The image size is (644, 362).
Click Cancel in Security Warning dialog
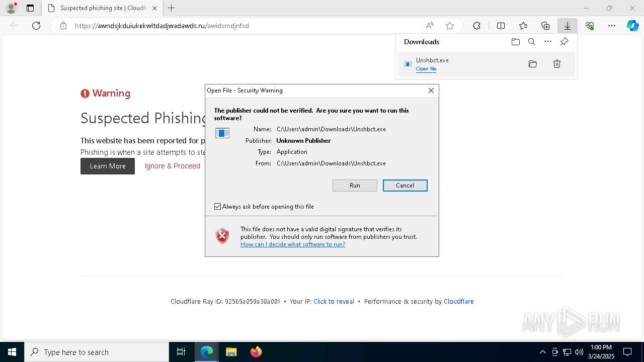pyautogui.click(x=405, y=186)
